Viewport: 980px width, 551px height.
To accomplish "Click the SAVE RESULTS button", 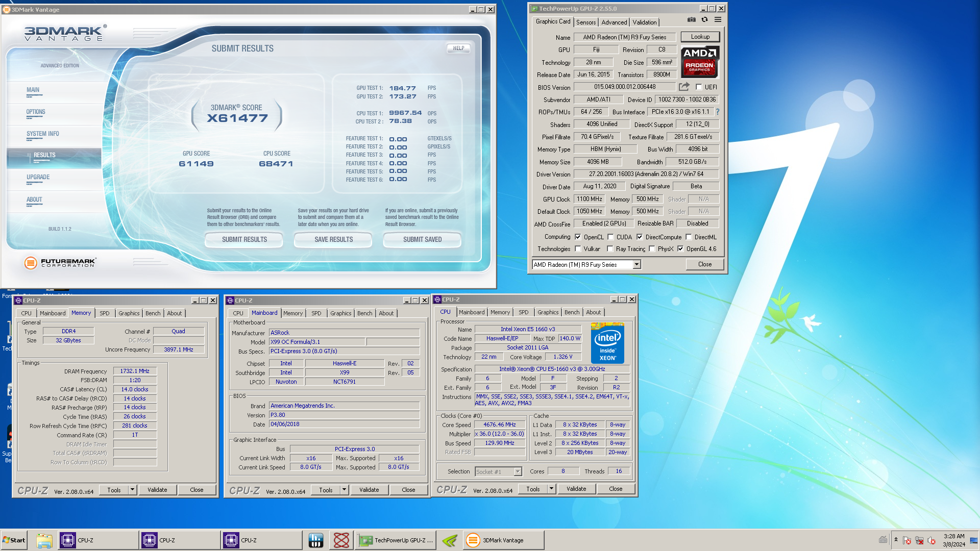I will point(333,239).
